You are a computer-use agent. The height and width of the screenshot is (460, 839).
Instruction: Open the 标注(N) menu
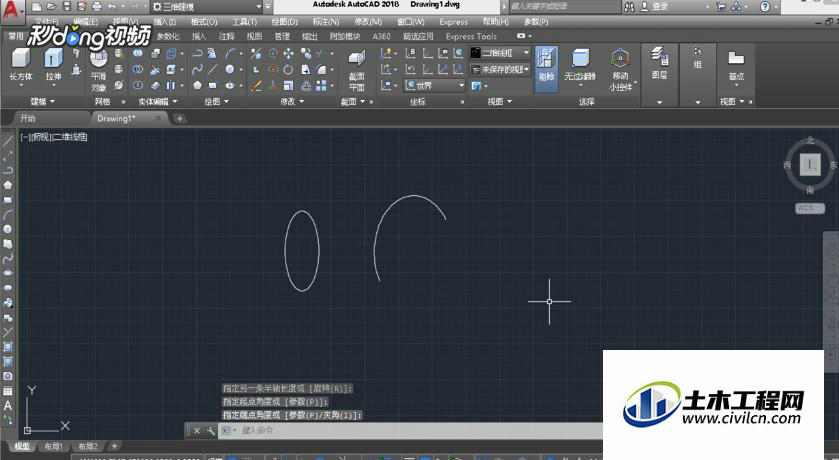pos(326,22)
